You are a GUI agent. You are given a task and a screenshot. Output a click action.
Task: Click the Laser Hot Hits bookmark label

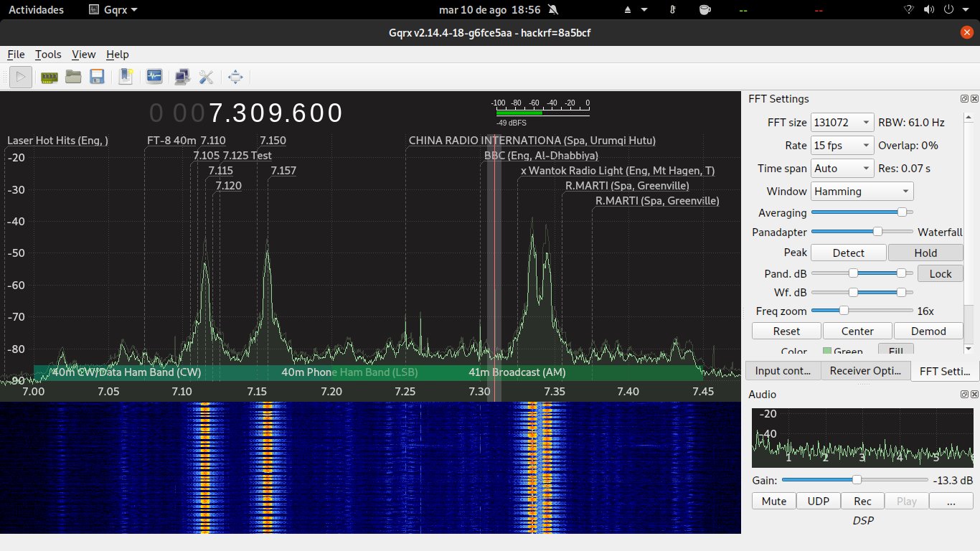[57, 141]
